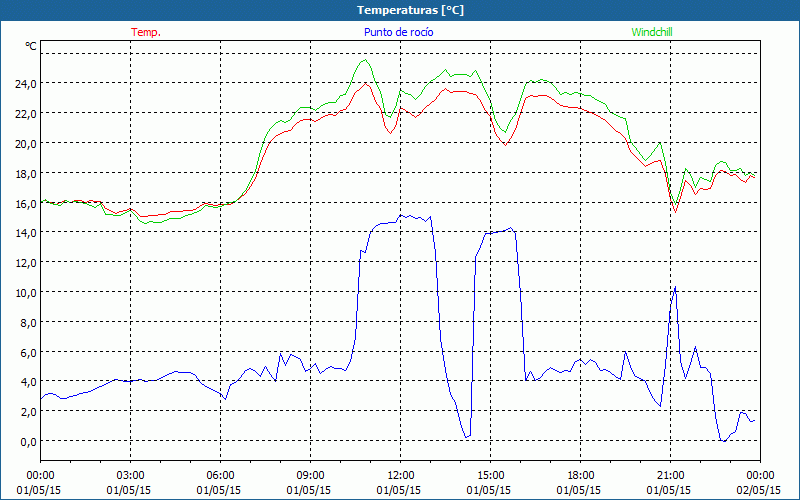The image size is (800, 500).
Task: Click the 16,0 y-axis value
Action: coord(26,204)
